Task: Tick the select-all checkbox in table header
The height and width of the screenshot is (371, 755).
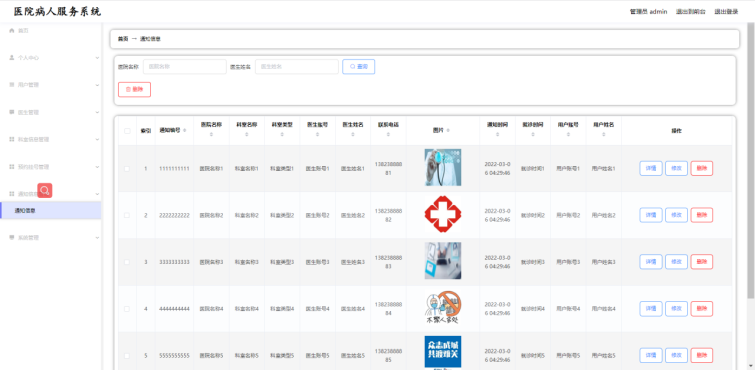Action: (x=127, y=131)
